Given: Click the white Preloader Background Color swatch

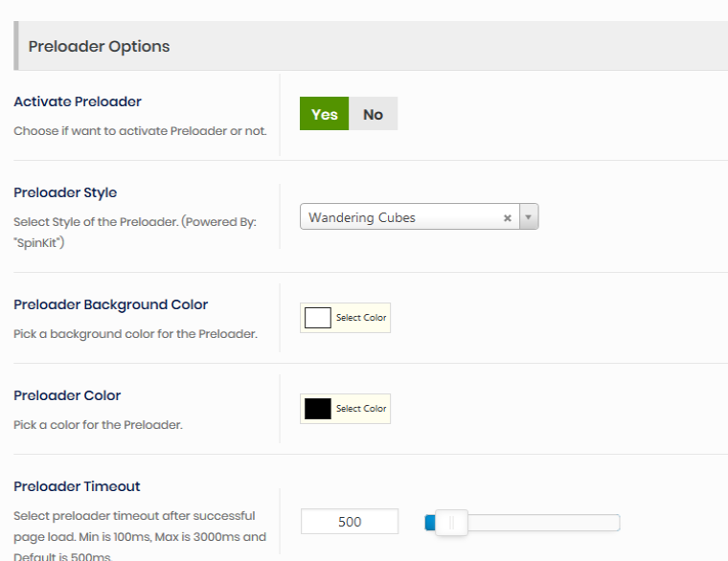Looking at the screenshot, I should point(317,318).
